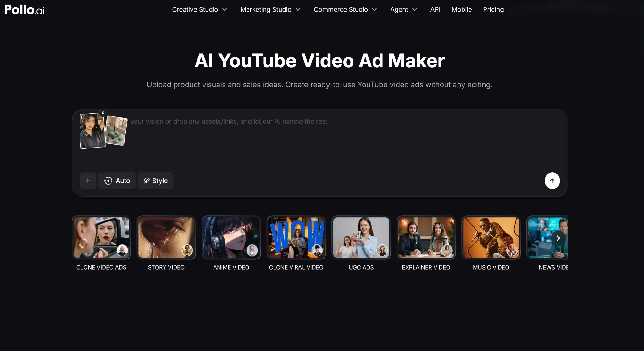
Task: Remove the uploaded image assets
Action: [x=103, y=113]
